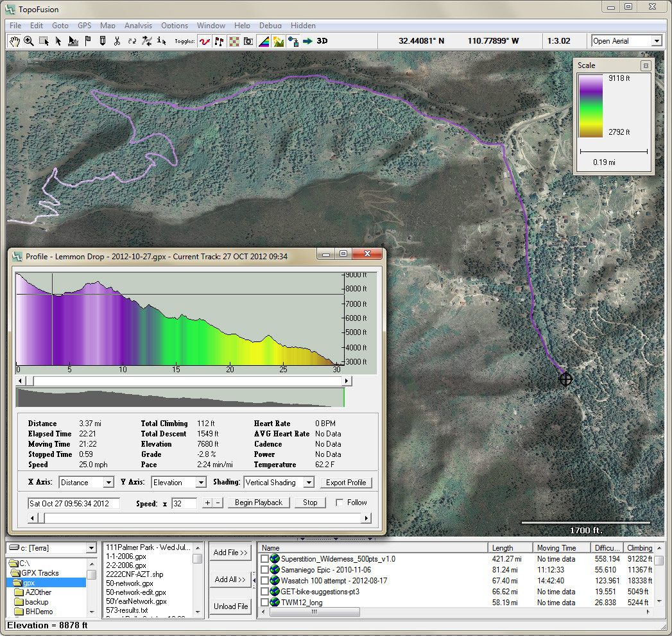Image resolution: width=672 pixels, height=636 pixels.
Task: Increase playback speed with plus button
Action: pyautogui.click(x=207, y=503)
